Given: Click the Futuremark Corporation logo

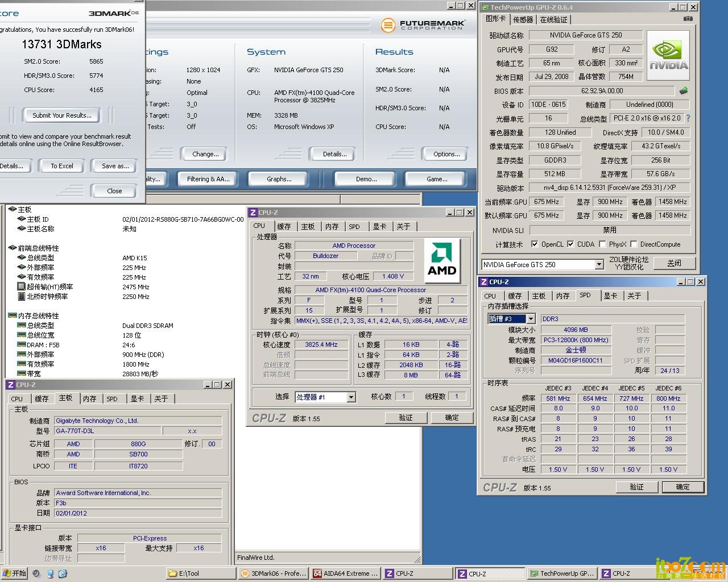Looking at the screenshot, I should 424,25.
